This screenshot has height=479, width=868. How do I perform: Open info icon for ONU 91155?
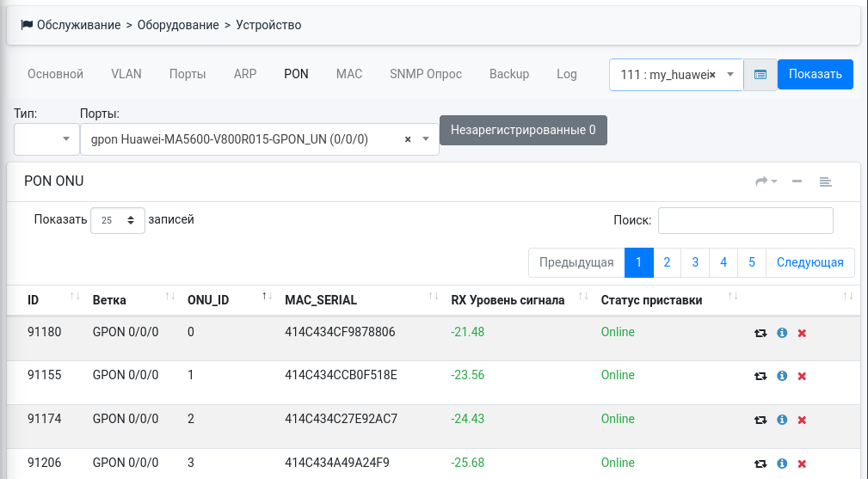coord(782,376)
